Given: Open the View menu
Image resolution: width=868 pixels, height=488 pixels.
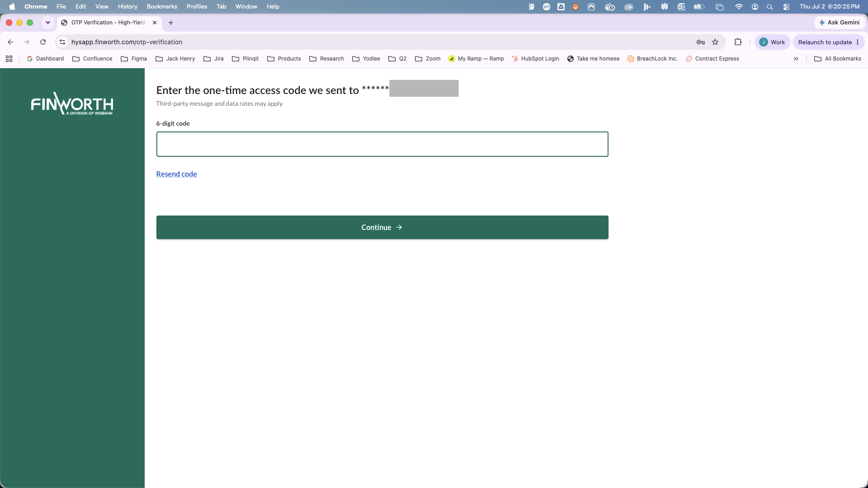Looking at the screenshot, I should 102,6.
